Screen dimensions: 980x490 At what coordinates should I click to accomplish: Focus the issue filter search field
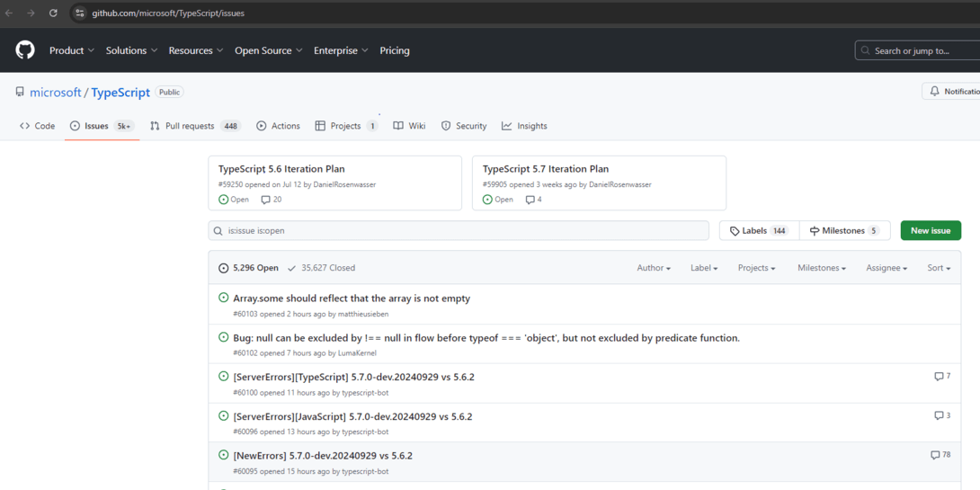[x=459, y=230]
